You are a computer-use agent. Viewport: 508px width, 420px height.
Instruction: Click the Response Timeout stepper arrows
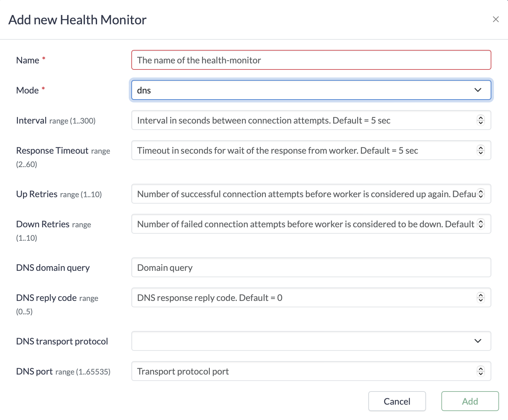[x=480, y=150]
